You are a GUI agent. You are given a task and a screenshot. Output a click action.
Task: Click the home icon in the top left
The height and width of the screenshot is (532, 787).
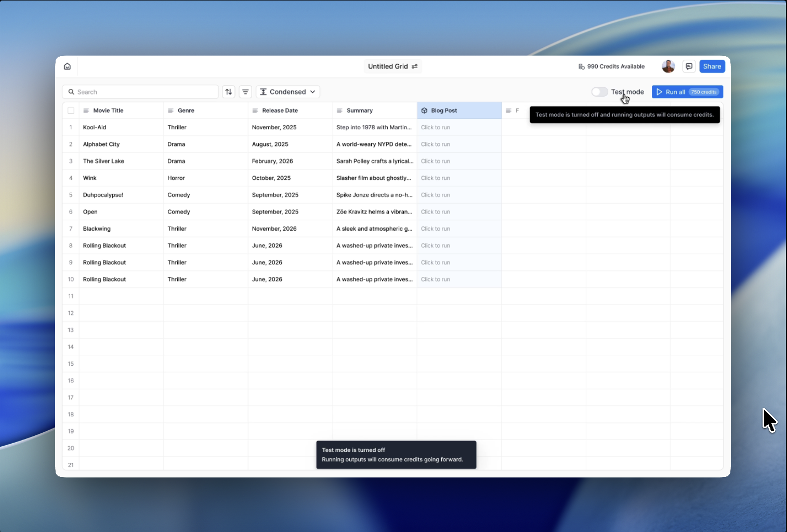(x=67, y=66)
